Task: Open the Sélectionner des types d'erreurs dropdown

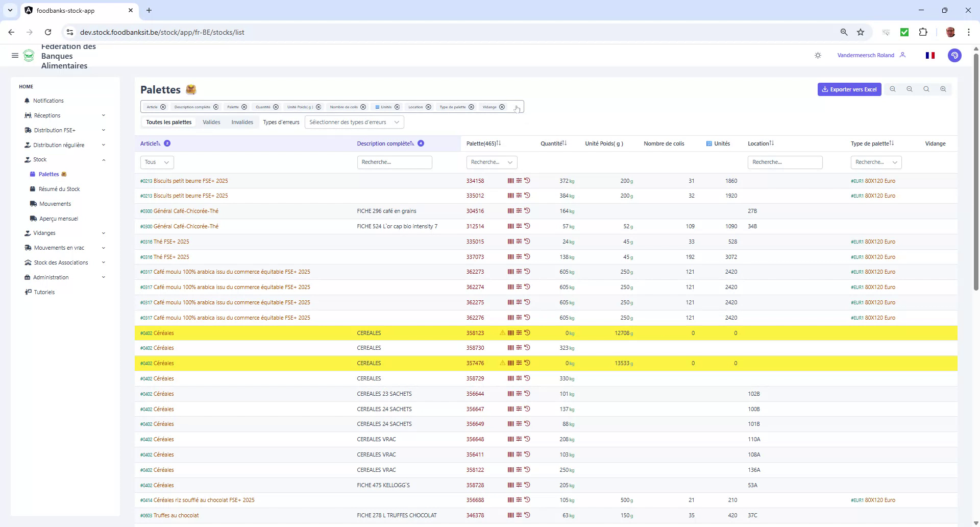Action: click(354, 122)
